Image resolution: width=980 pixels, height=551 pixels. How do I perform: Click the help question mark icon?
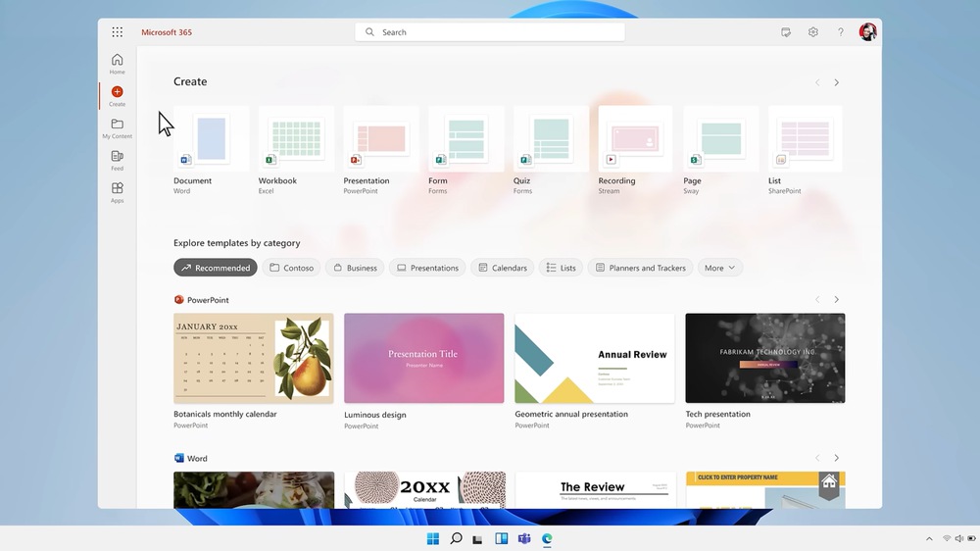click(x=841, y=32)
